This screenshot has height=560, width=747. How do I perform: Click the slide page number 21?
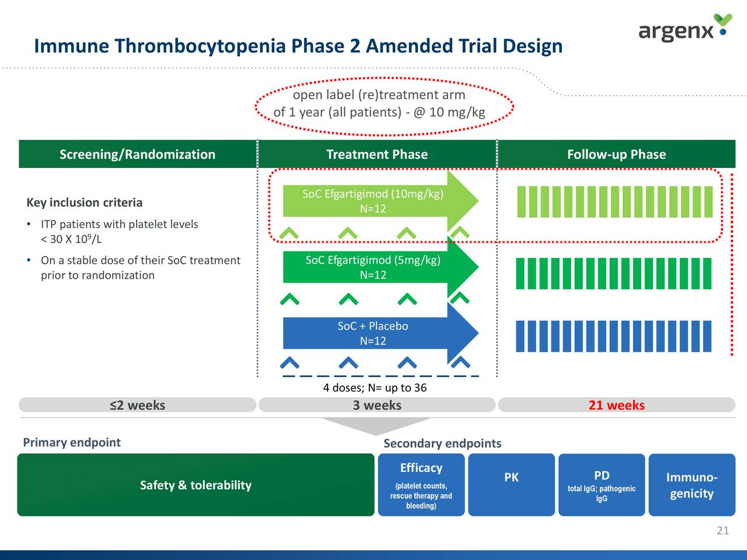[x=722, y=530]
